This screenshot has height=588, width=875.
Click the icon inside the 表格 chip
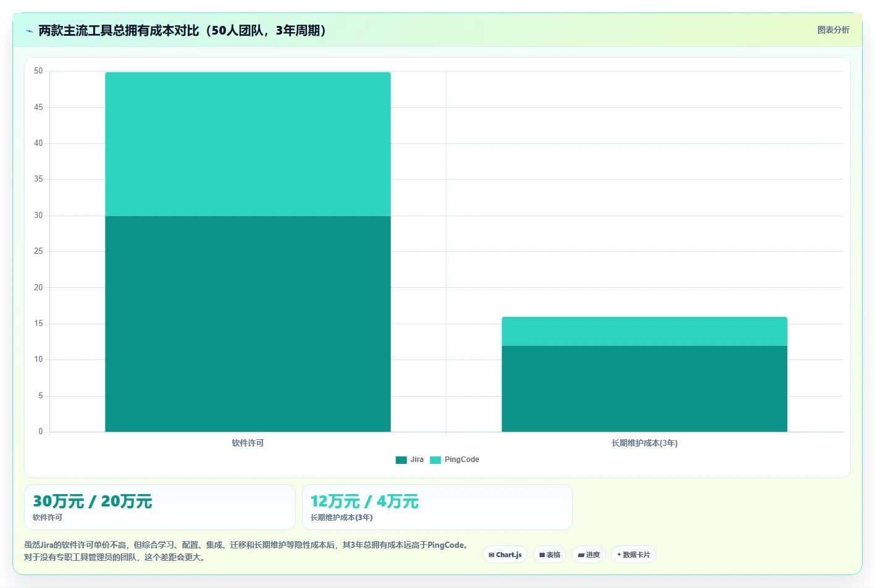coord(542,555)
